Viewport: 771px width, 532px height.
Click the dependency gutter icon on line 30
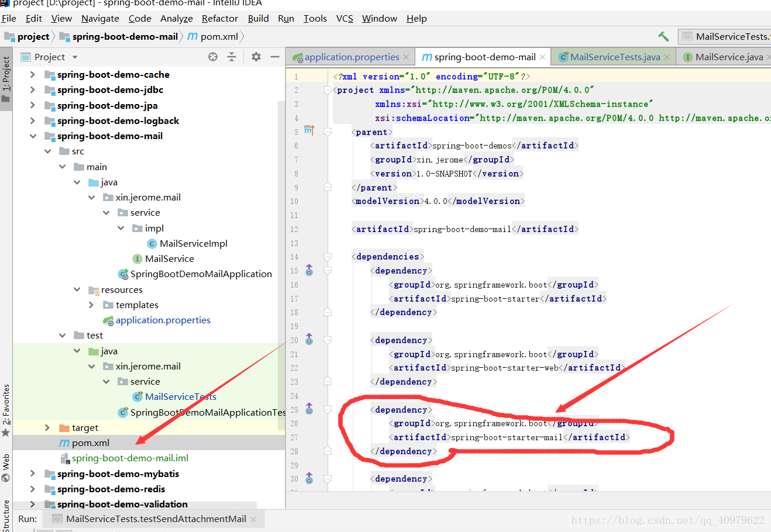click(309, 478)
